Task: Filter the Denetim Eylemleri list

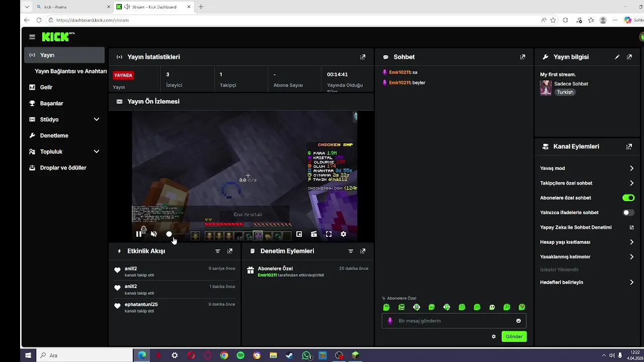Action: (x=351, y=251)
